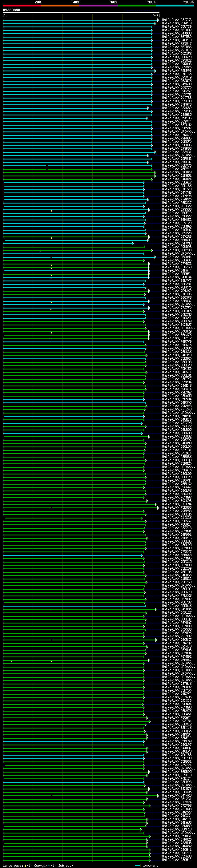Click hit label UniRef100_Q7ZV96

click(x=177, y=806)
